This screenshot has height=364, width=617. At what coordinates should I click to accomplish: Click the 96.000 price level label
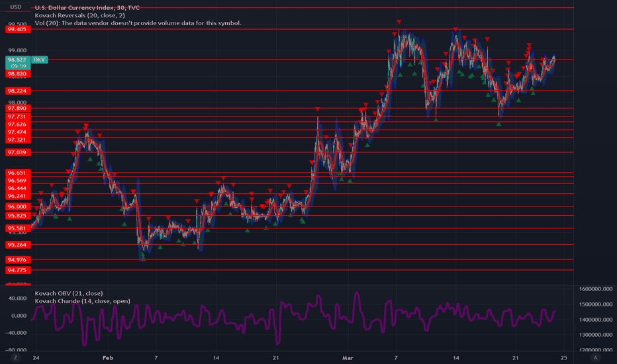18,206
